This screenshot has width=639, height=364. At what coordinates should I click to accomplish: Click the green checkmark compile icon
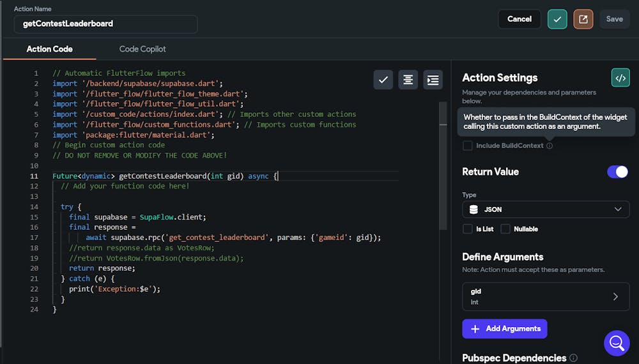pos(557,19)
